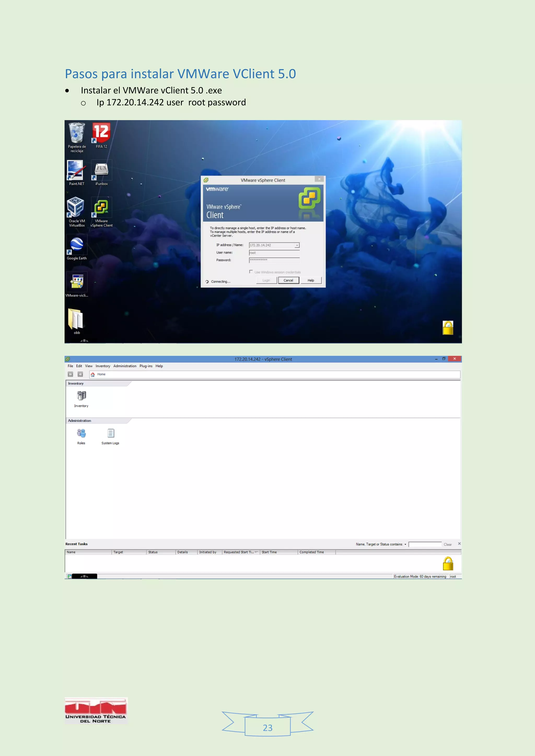Screen dimensions: 535x756
Task: Sort by the Requested Start Time column arrow
Action: click(256, 552)
